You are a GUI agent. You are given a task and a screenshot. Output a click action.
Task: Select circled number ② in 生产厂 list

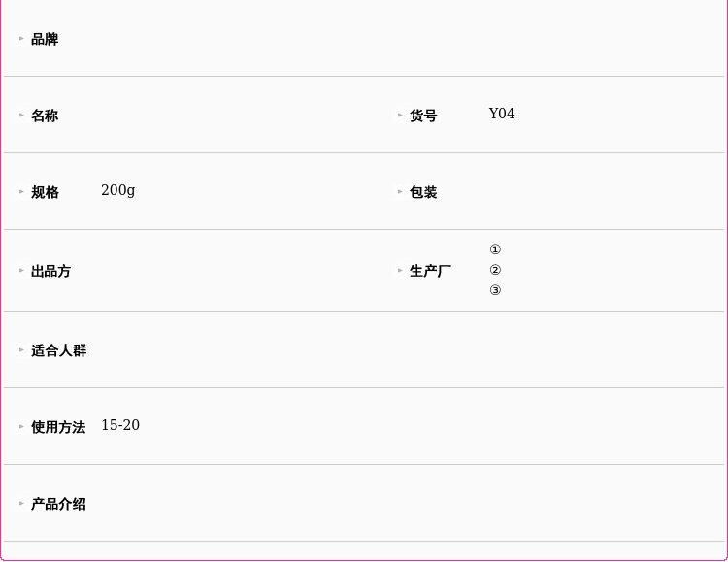(x=495, y=270)
